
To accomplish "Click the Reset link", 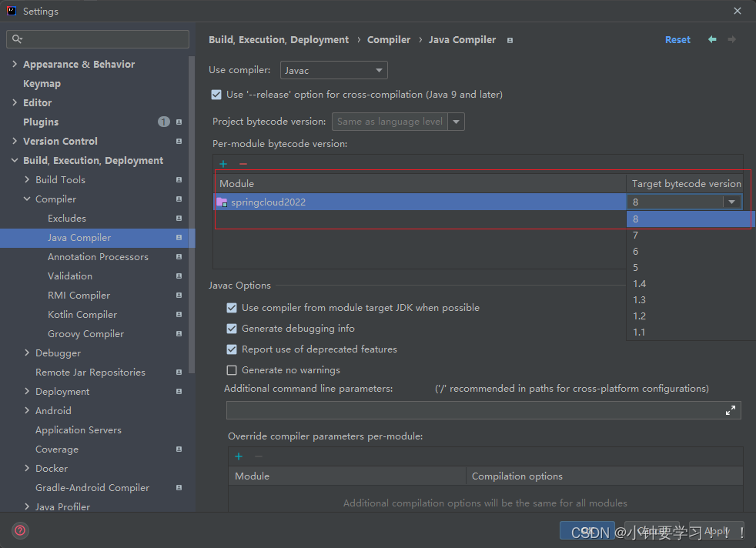I will coord(677,40).
